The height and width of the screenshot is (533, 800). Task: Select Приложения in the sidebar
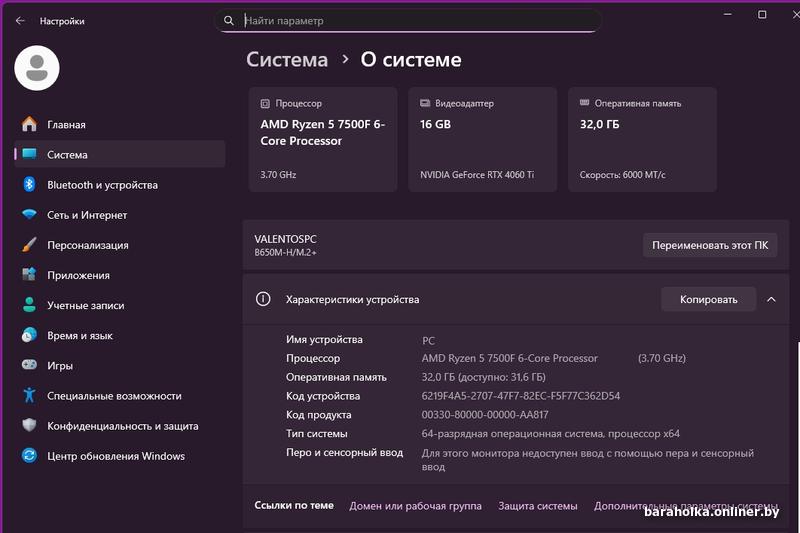point(119,275)
